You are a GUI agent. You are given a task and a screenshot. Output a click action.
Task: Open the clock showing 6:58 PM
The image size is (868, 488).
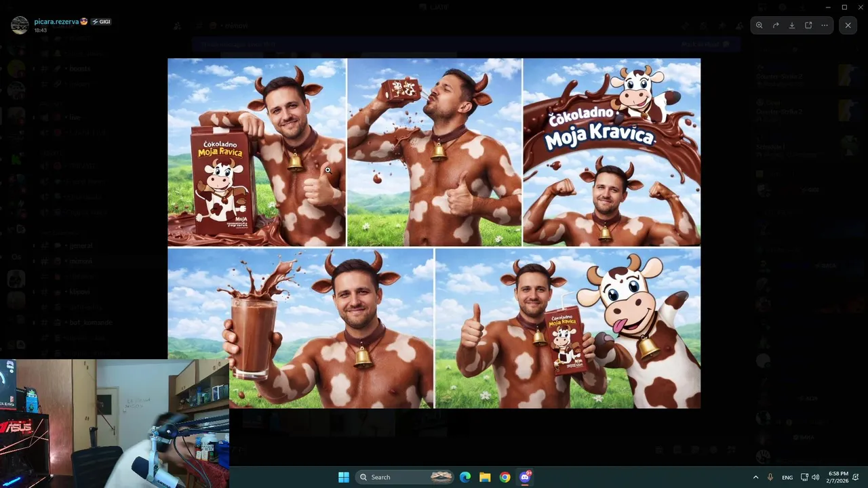coord(837,477)
